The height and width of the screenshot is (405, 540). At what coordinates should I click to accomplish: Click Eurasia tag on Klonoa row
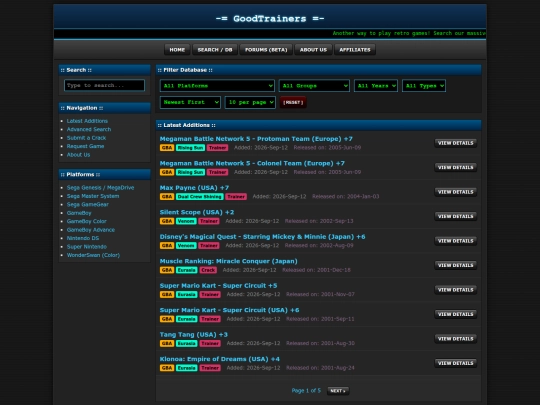(x=187, y=368)
